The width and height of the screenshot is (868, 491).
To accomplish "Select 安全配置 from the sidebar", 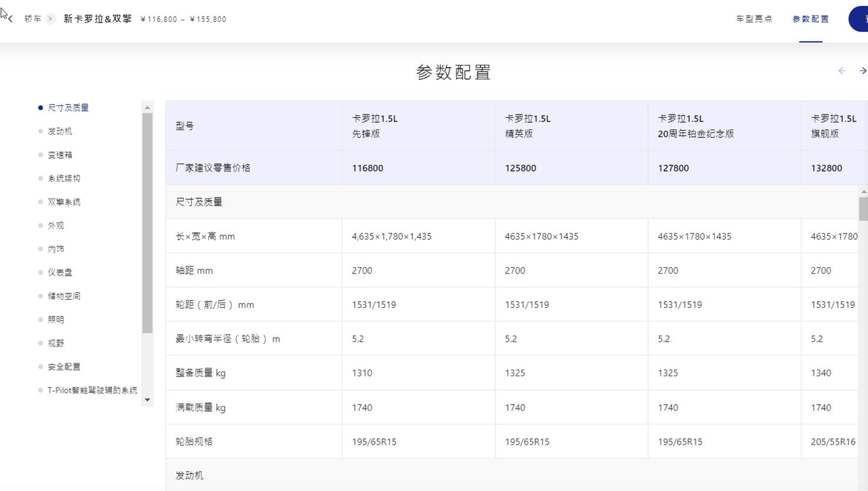I will [x=64, y=367].
